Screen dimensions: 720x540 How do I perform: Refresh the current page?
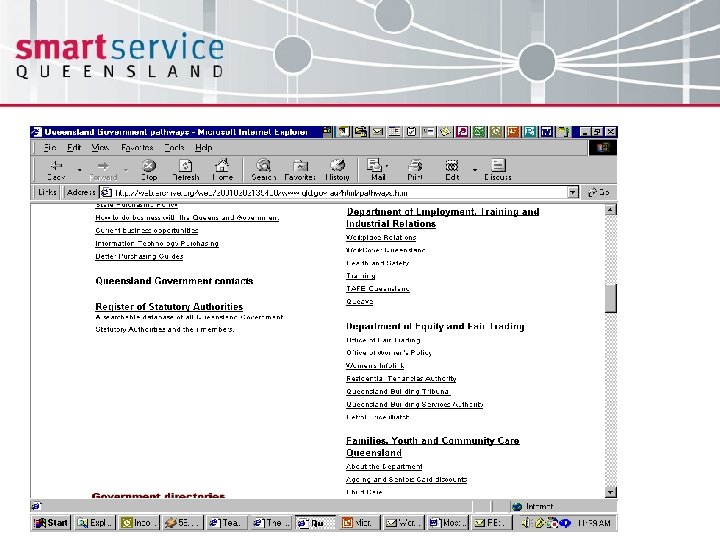[186, 170]
